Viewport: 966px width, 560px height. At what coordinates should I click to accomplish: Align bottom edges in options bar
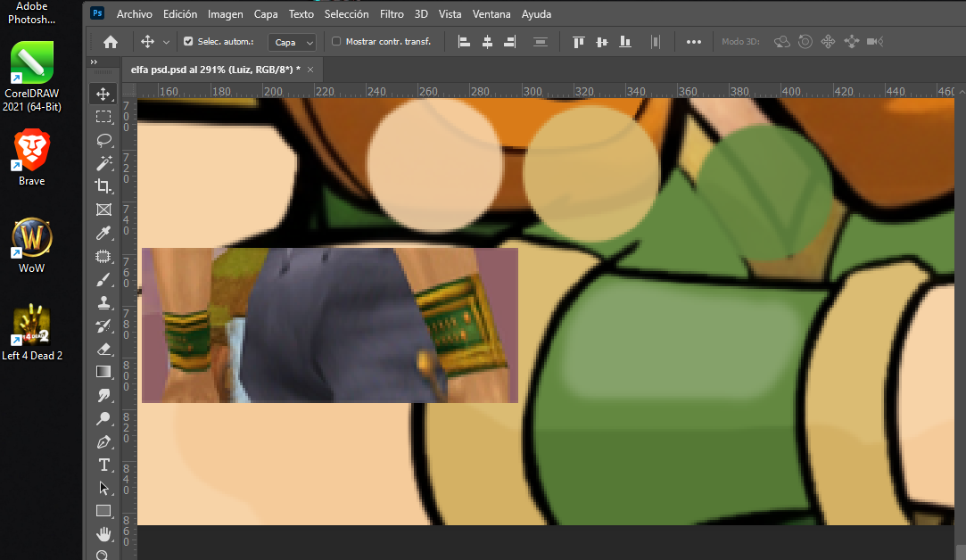[625, 42]
